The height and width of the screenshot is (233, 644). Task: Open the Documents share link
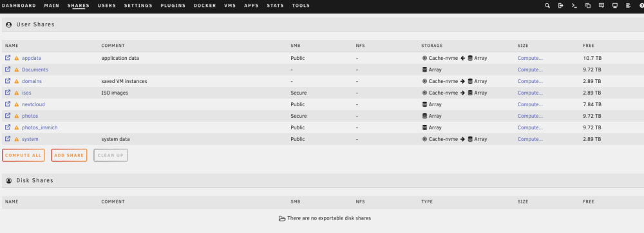35,70
